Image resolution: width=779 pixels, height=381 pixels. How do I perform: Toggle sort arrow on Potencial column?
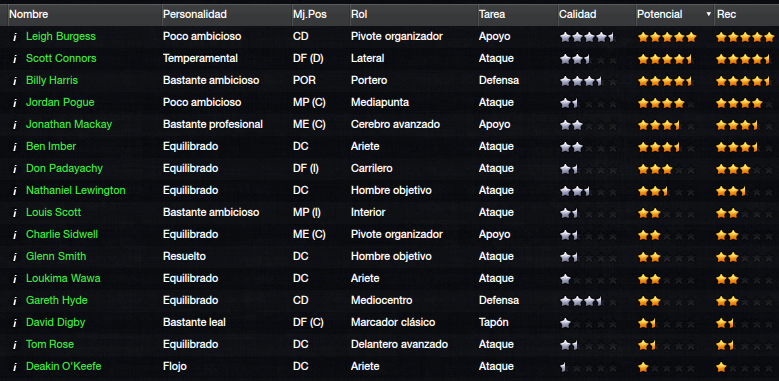tap(708, 14)
